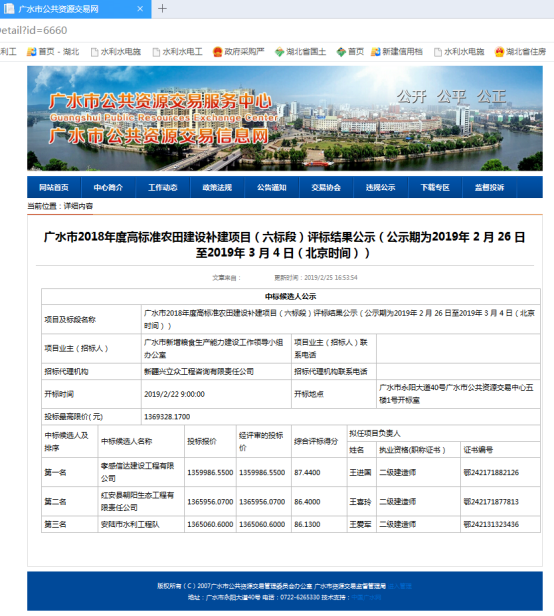Open the 湖北省国土 bookmark icon
This screenshot has width=554, height=616.
tap(279, 51)
